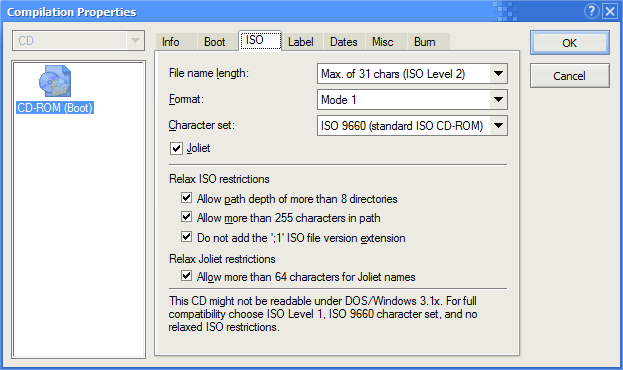Click the Format label

pyautogui.click(x=186, y=99)
